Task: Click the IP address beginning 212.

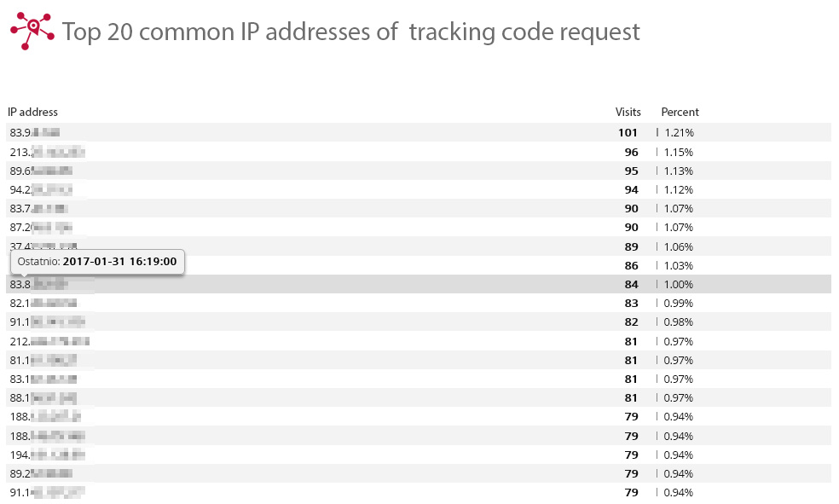Action: pyautogui.click(x=49, y=341)
